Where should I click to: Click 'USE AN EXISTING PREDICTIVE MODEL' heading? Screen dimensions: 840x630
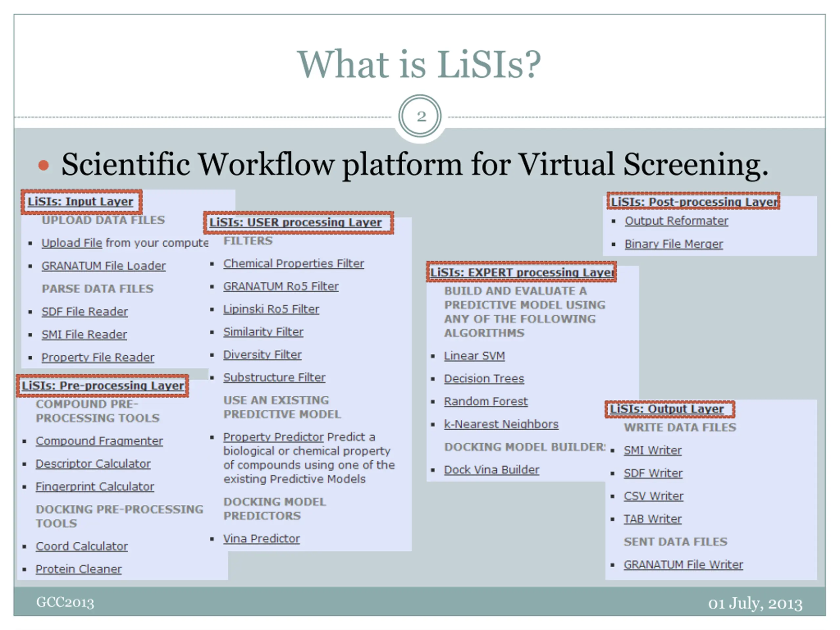pos(282,408)
